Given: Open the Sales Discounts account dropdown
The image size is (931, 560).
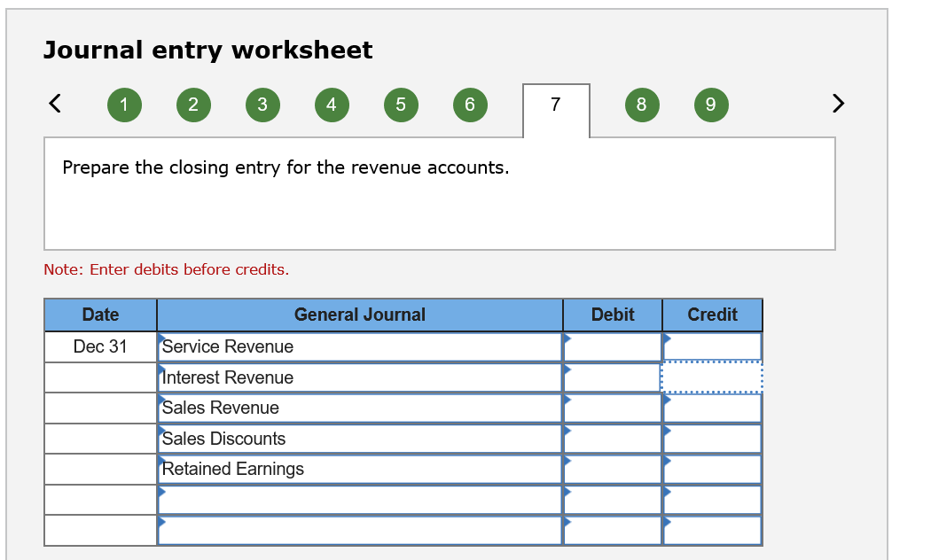Looking at the screenshot, I should [360, 439].
